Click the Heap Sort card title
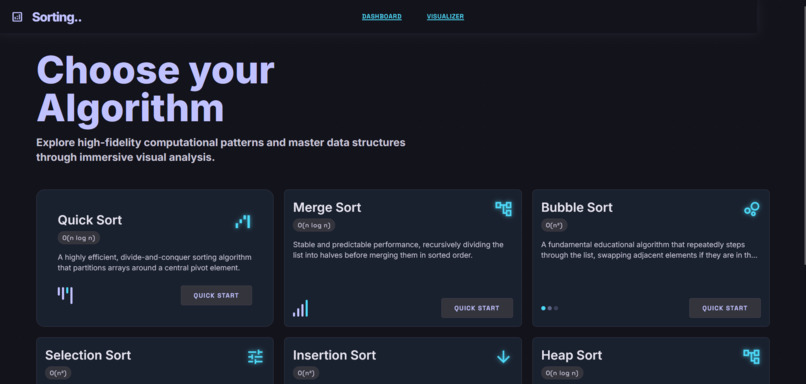This screenshot has height=384, width=806. [x=572, y=355]
